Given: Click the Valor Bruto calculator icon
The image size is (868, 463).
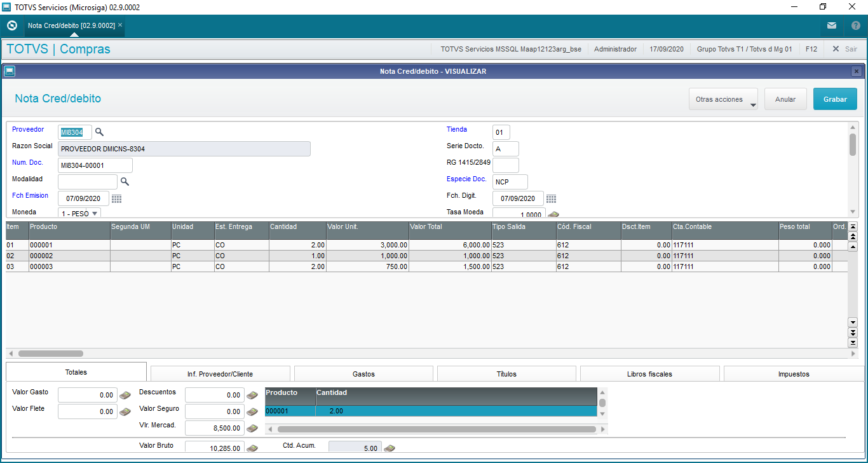Looking at the screenshot, I should (x=252, y=448).
